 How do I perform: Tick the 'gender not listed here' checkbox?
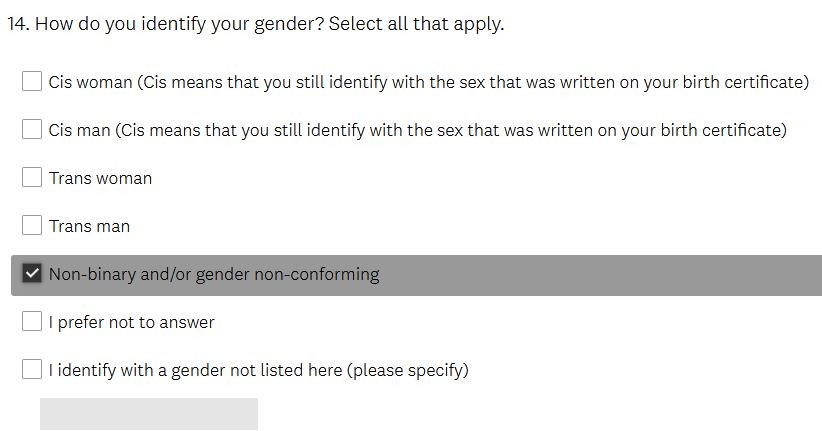(32, 369)
